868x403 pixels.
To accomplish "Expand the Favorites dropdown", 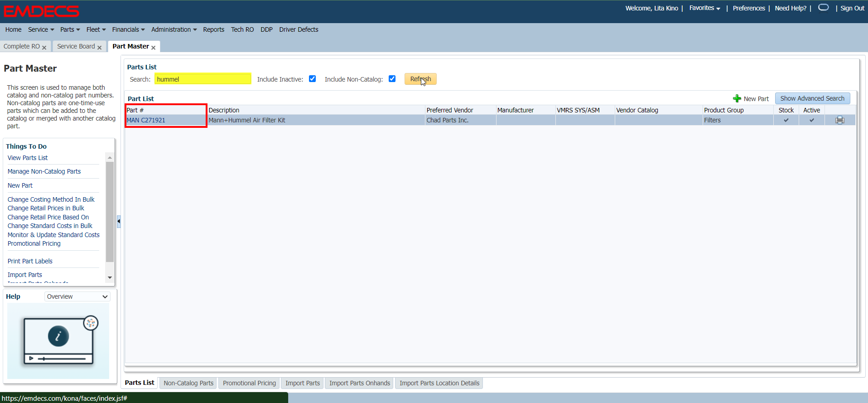I will point(704,8).
